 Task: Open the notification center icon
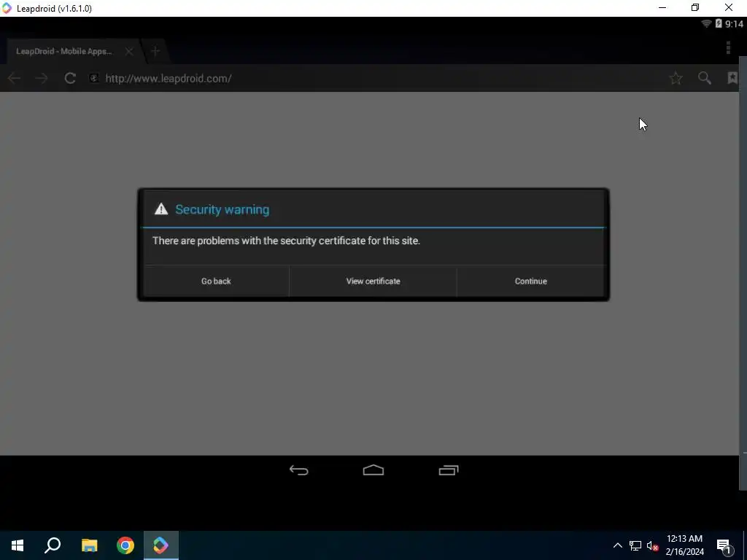[724, 545]
